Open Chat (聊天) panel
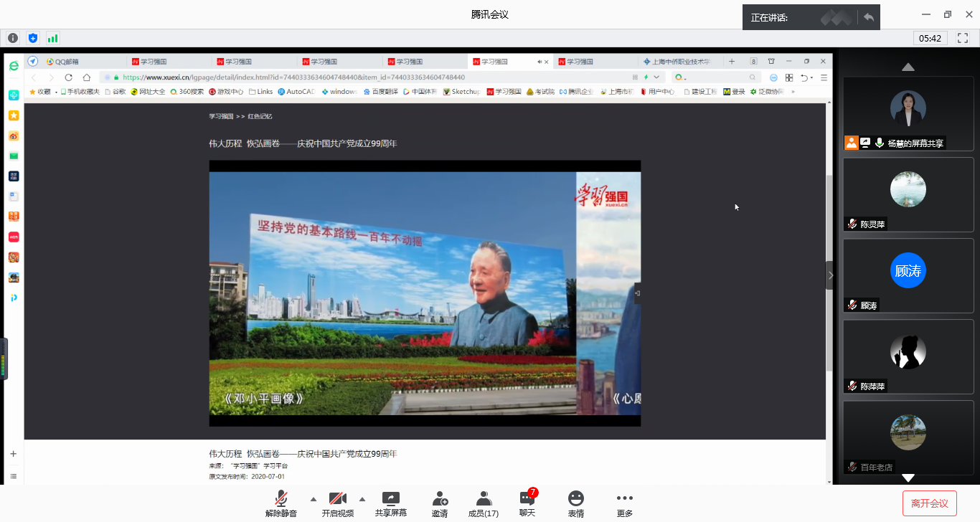 tap(527, 503)
